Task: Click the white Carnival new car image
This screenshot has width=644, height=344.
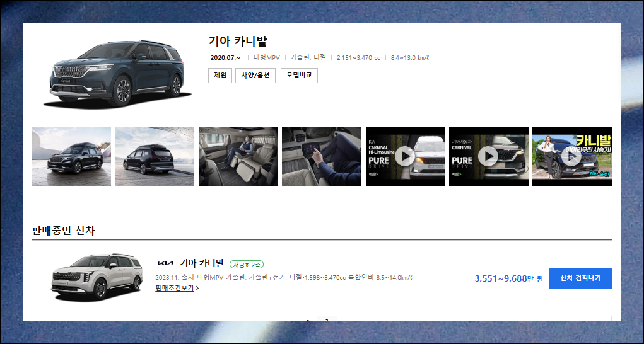Action: (97, 277)
